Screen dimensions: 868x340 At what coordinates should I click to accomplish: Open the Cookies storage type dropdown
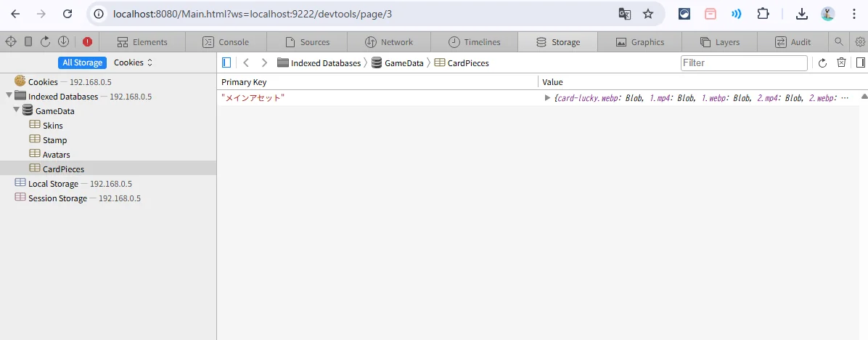point(133,63)
